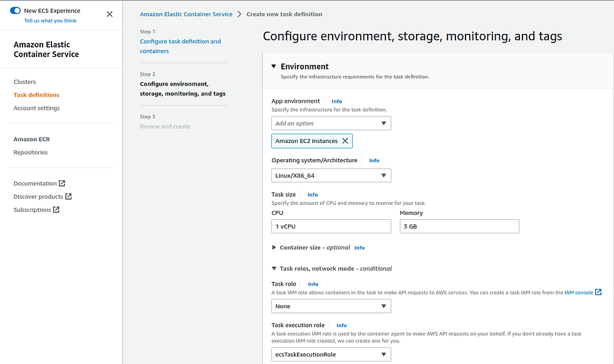Click the Amazon Elastic Container Service breadcrumb
This screenshot has width=614, height=364.
pyautogui.click(x=186, y=14)
